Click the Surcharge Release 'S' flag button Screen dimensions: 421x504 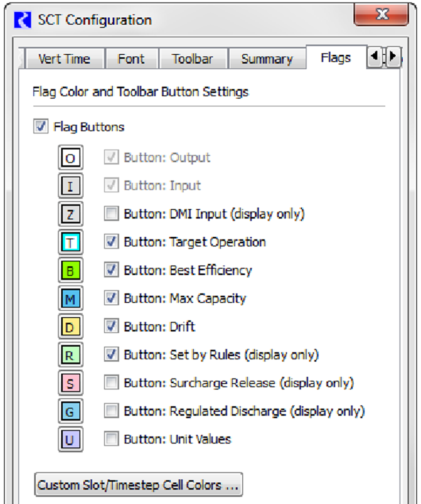point(70,383)
